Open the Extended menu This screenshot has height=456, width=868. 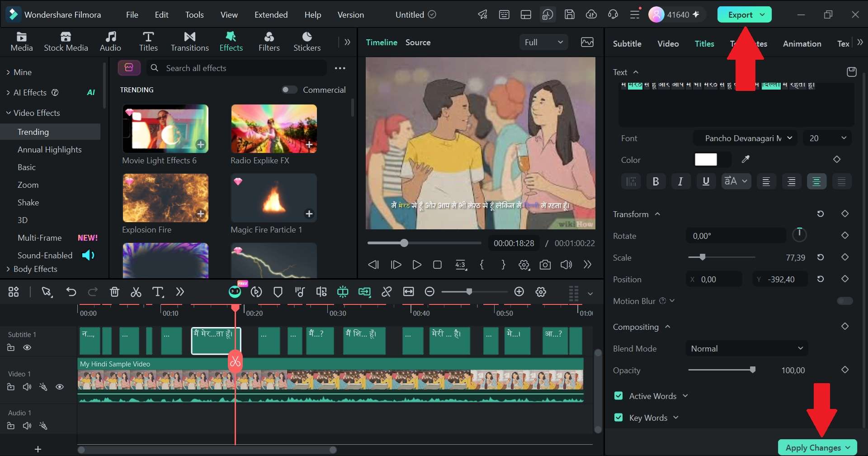coord(271,14)
